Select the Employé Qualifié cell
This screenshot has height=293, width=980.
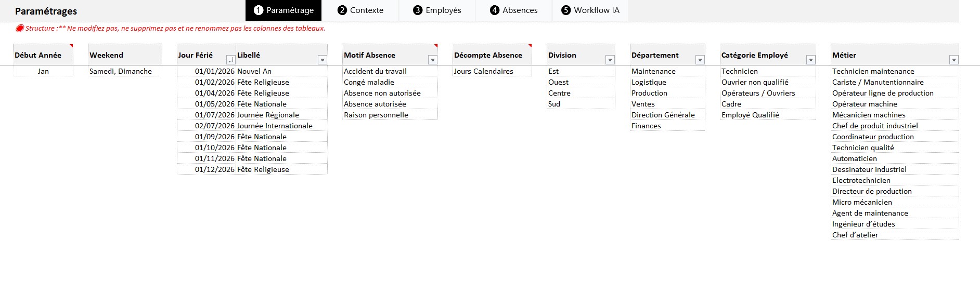pos(768,115)
